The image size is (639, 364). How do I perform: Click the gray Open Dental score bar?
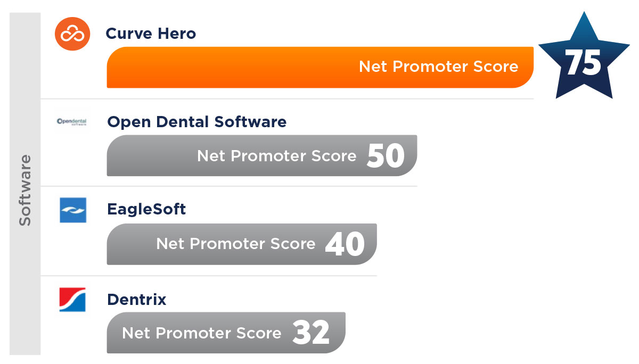tap(262, 155)
